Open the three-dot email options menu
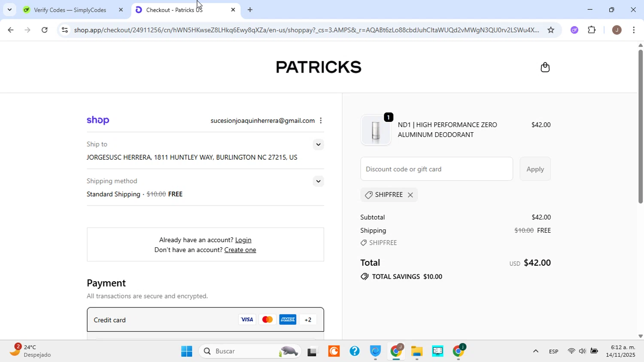The width and height of the screenshot is (644, 362). [x=321, y=121]
